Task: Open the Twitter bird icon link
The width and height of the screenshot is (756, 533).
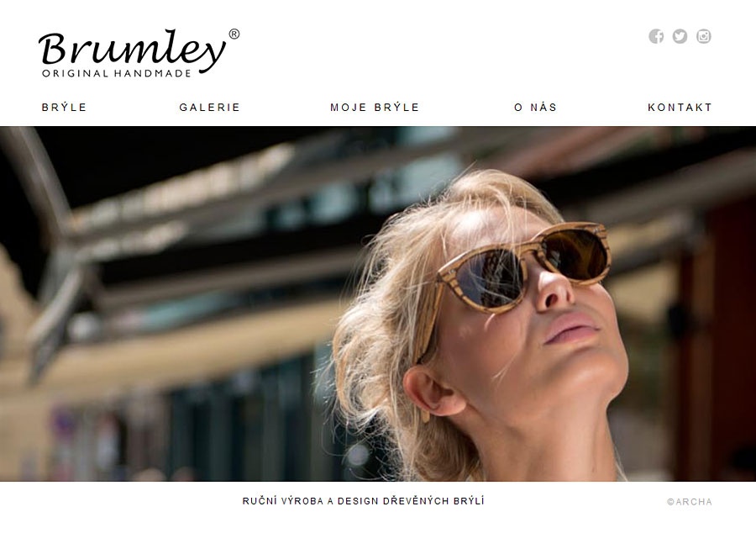Action: click(680, 36)
